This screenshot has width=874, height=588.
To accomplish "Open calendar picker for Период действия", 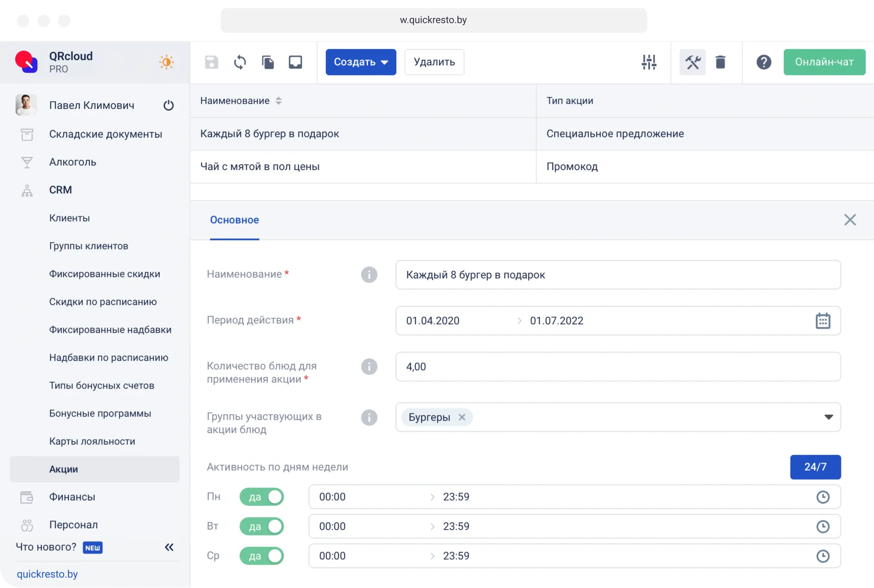I will [x=823, y=321].
